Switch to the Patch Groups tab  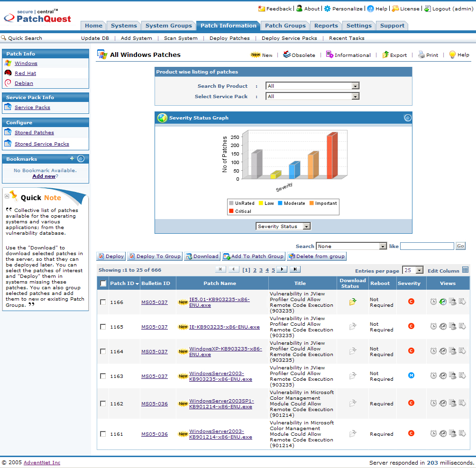[285, 26]
